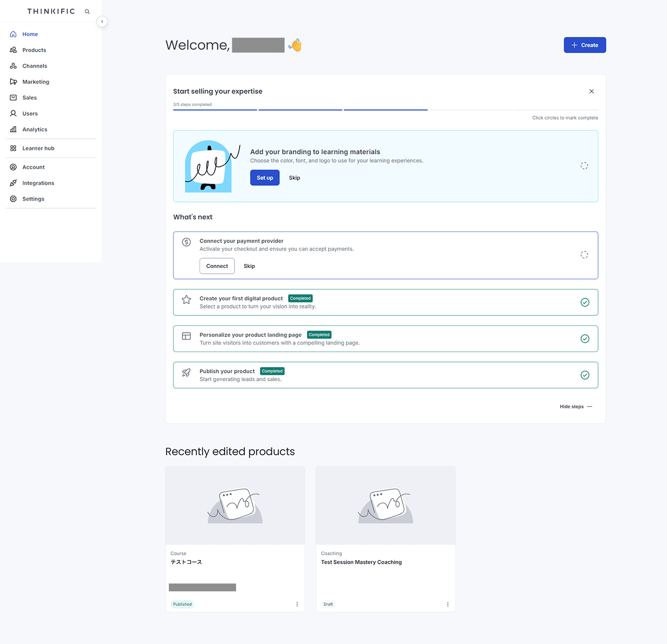The image size is (667, 644).
Task: Open the Users menu item
Action: (30, 114)
